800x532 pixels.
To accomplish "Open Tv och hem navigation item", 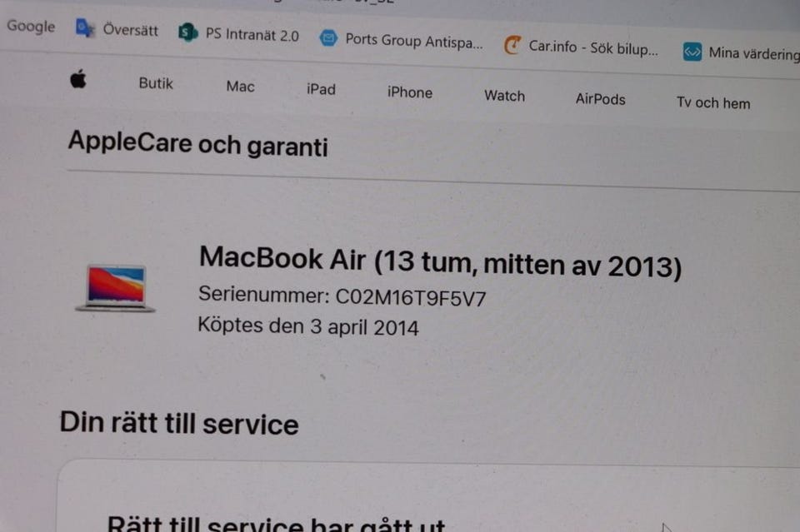I will (x=713, y=102).
